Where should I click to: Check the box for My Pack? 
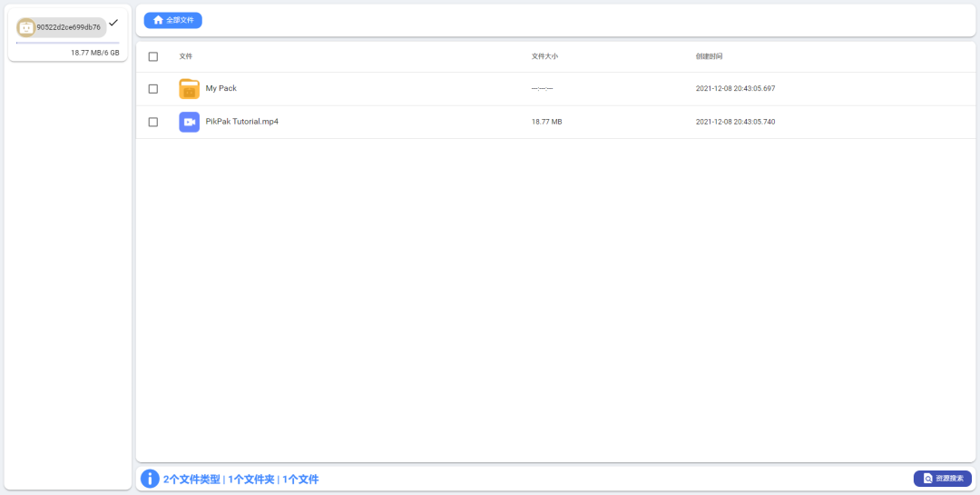(153, 89)
